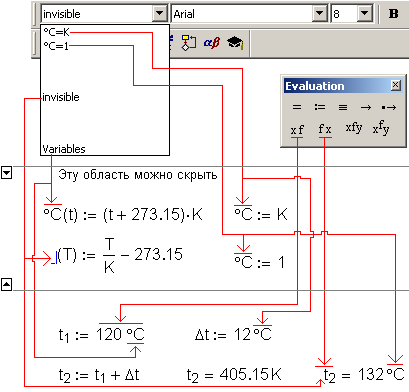This screenshot has height=392, width=409.
Task: Insert the postfix operator x f
Action: pyautogui.click(x=297, y=129)
